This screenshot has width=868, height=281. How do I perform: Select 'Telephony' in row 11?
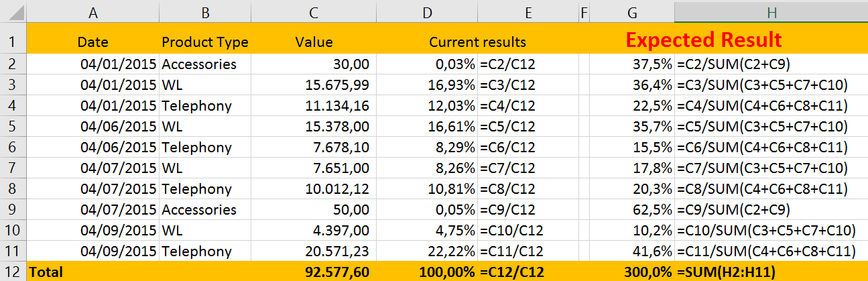(x=205, y=251)
